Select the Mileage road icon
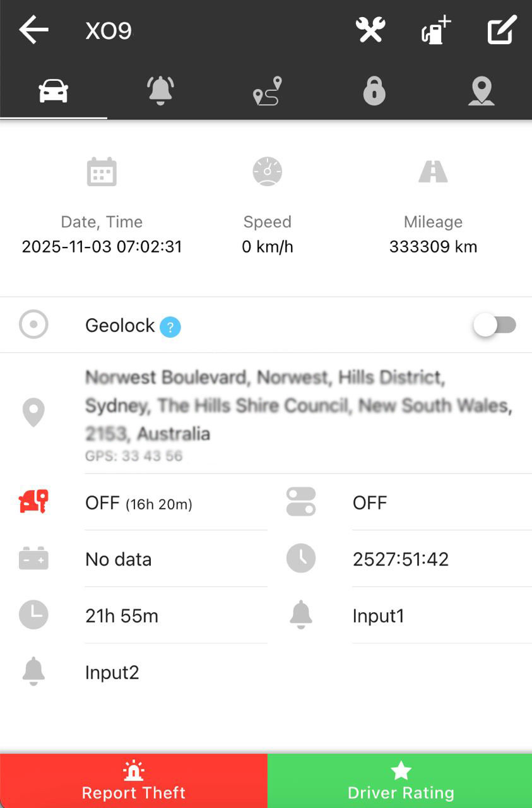This screenshot has height=808, width=532. coord(433,172)
